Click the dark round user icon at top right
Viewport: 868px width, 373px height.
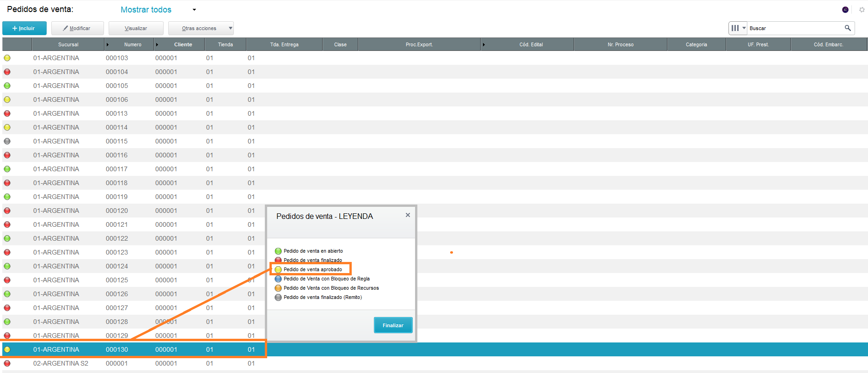(845, 10)
